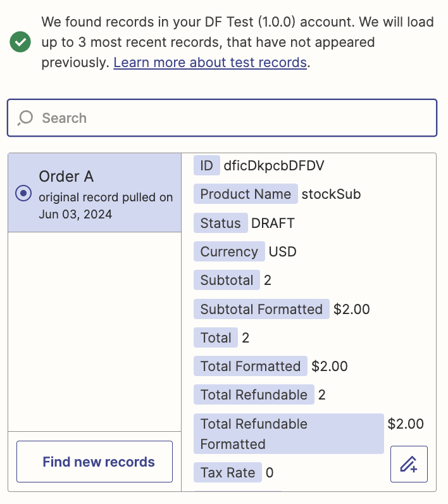
Task: Click the Find new records button
Action: (94, 462)
